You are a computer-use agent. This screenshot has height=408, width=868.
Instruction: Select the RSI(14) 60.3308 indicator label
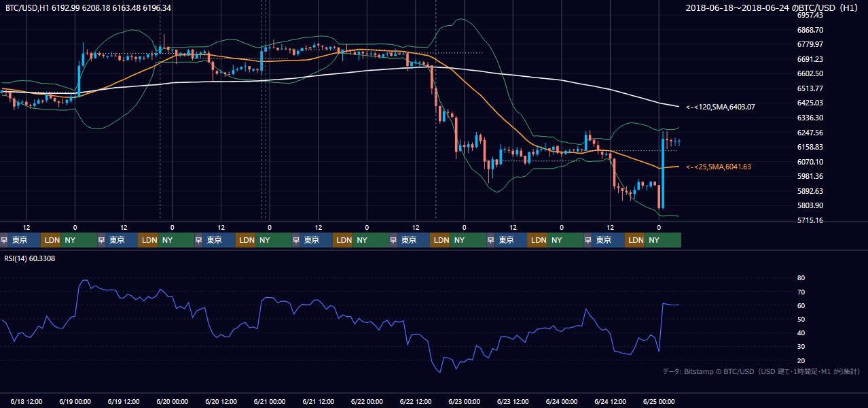(31, 258)
